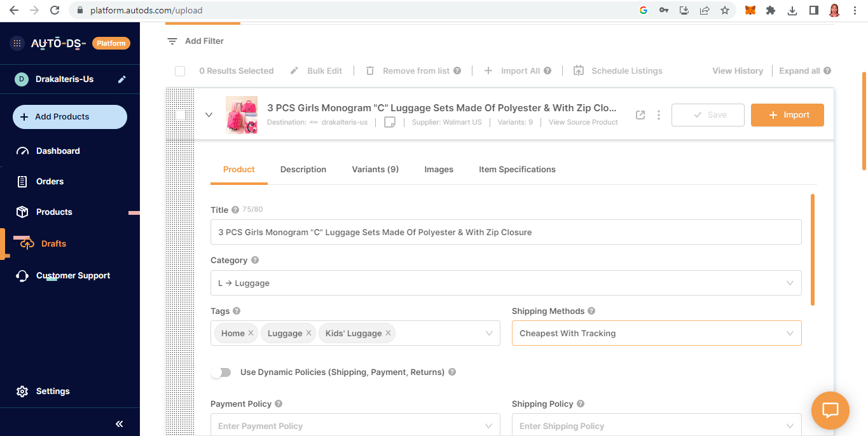Viewport: 868px width, 436px height.
Task: Open the Category dropdown
Action: coord(506,283)
